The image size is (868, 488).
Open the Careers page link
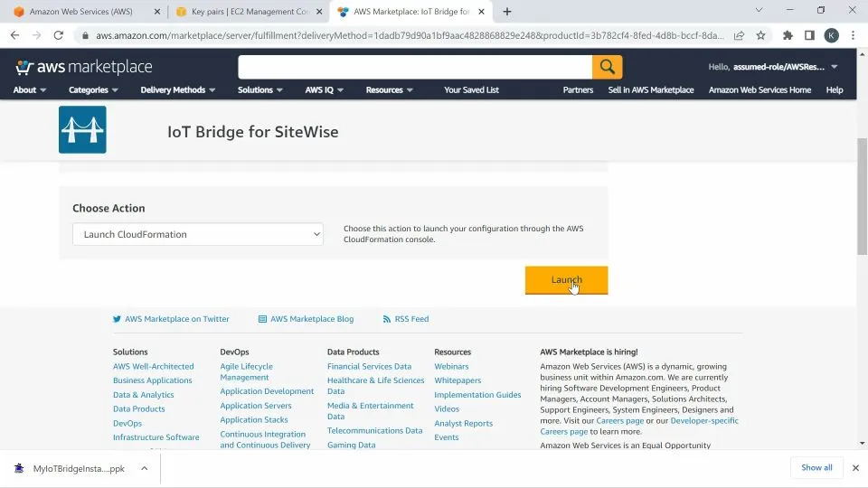[619, 420]
